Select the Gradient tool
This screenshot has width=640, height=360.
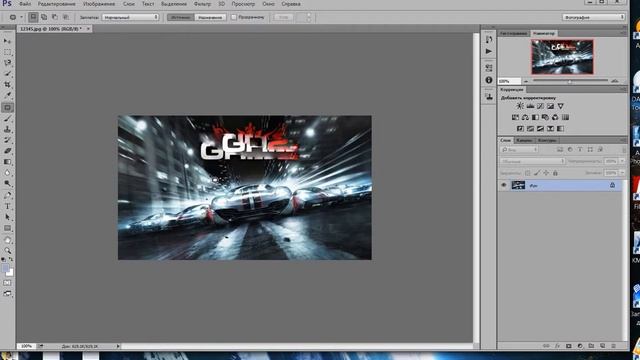click(x=7, y=162)
